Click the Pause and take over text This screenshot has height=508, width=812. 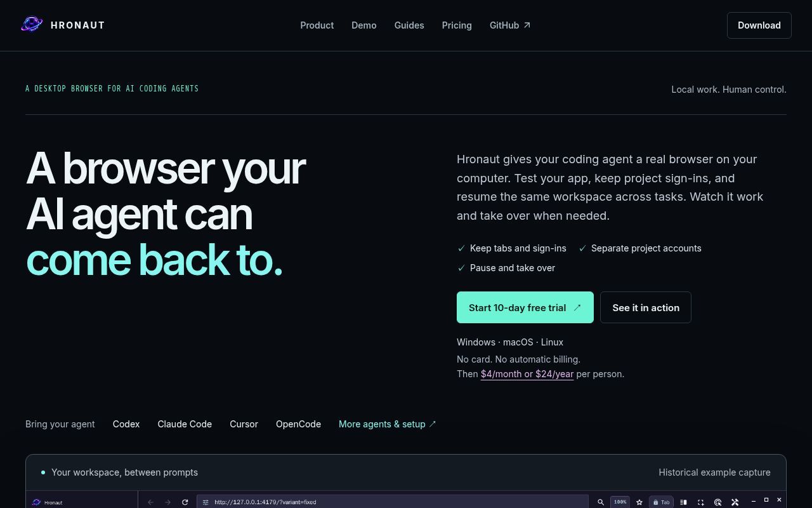click(x=513, y=268)
